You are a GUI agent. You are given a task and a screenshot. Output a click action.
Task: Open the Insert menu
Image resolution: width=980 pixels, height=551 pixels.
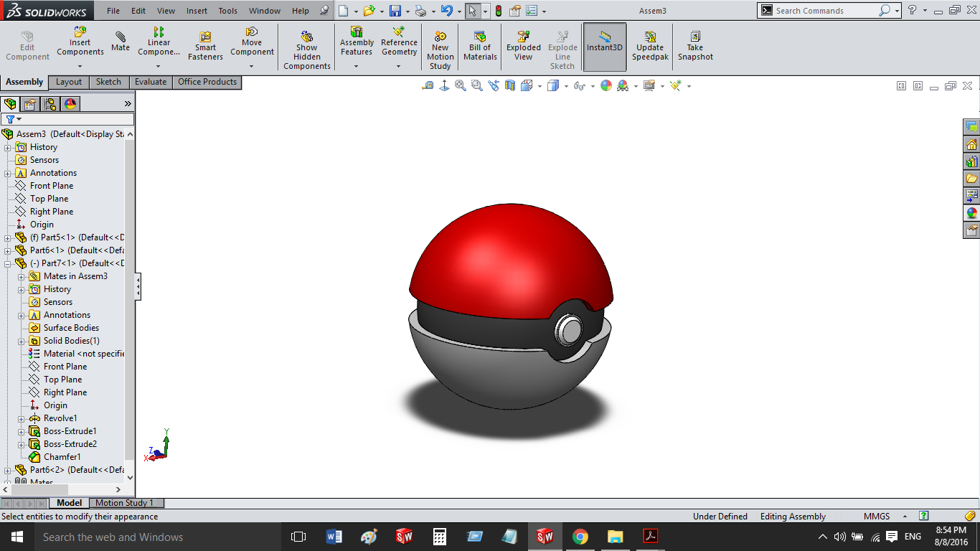click(197, 11)
